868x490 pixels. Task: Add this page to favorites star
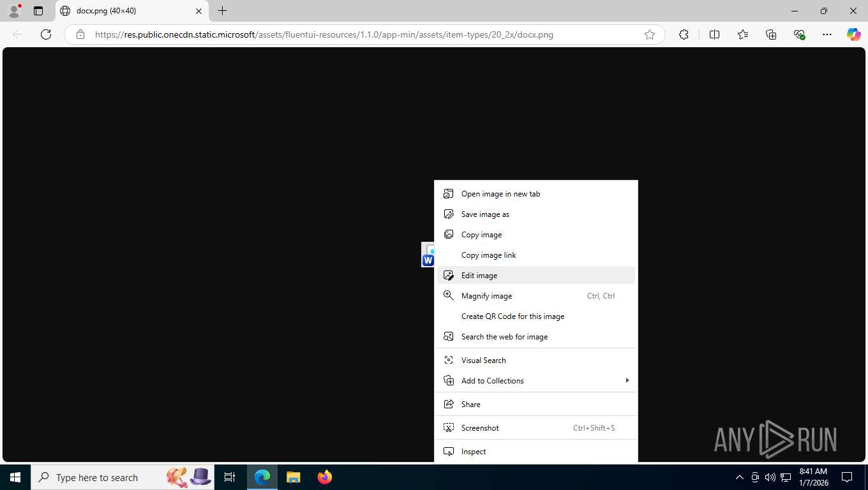click(x=650, y=34)
